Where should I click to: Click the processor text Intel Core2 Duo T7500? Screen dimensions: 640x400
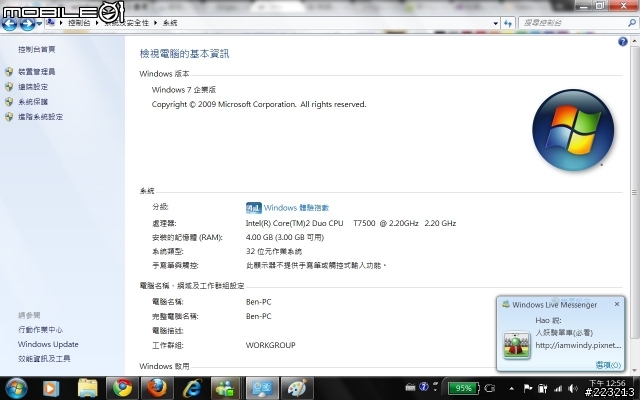pyautogui.click(x=351, y=223)
